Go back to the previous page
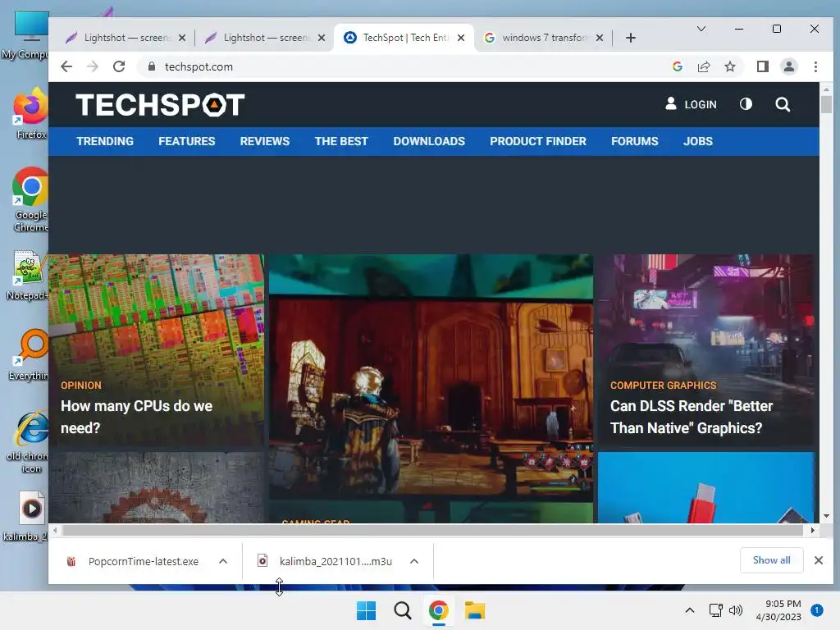This screenshot has width=840, height=630. pyautogui.click(x=66, y=66)
